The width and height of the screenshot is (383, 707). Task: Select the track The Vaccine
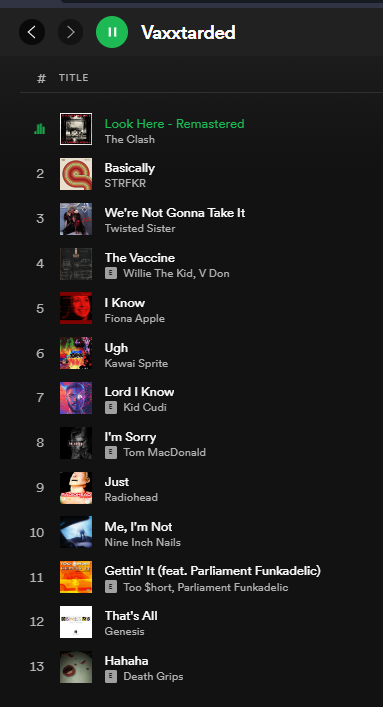click(140, 258)
